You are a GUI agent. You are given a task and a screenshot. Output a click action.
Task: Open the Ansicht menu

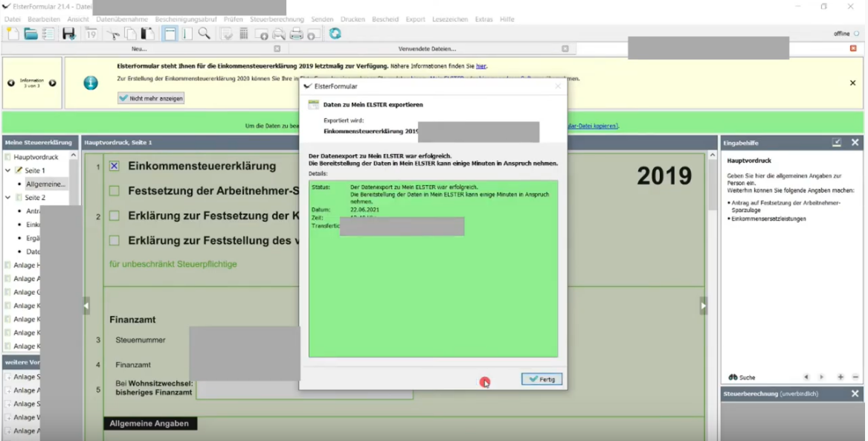coord(78,19)
